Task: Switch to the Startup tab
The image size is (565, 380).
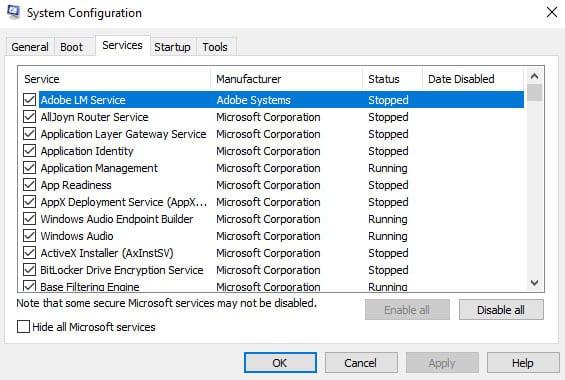Action: [172, 47]
